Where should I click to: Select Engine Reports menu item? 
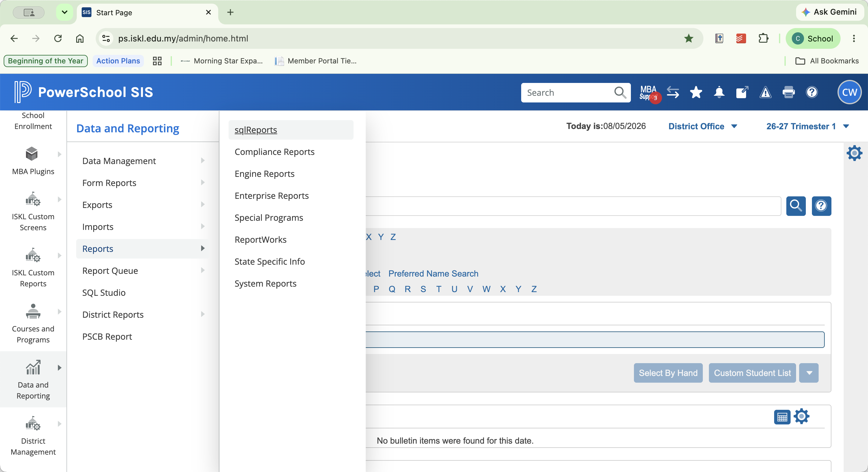point(265,173)
